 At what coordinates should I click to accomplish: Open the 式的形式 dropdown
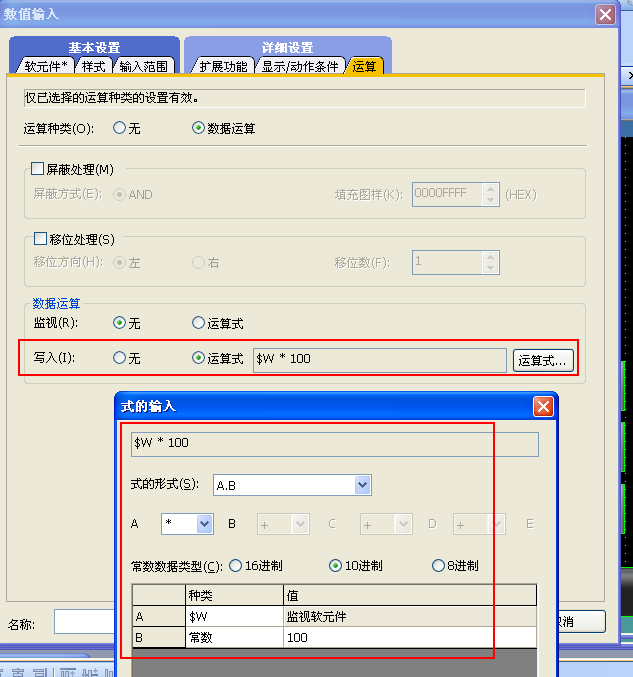pos(362,485)
